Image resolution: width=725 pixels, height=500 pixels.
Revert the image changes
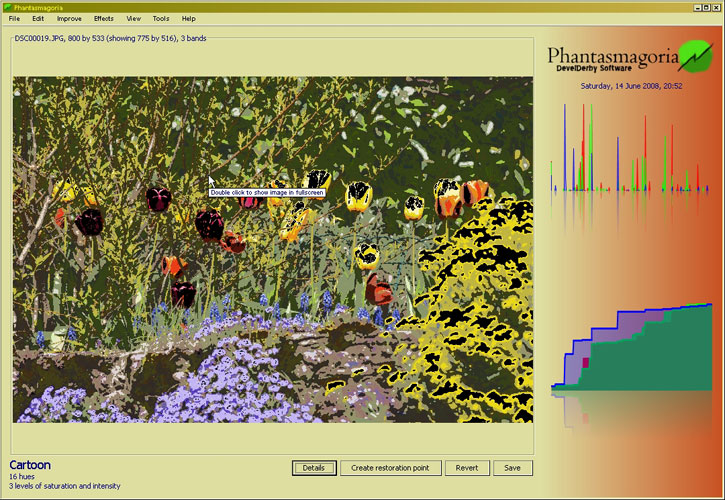[x=467, y=468]
